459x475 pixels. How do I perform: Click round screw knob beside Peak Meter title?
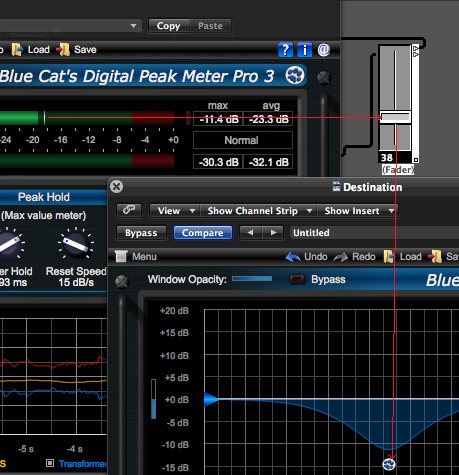coord(324,78)
